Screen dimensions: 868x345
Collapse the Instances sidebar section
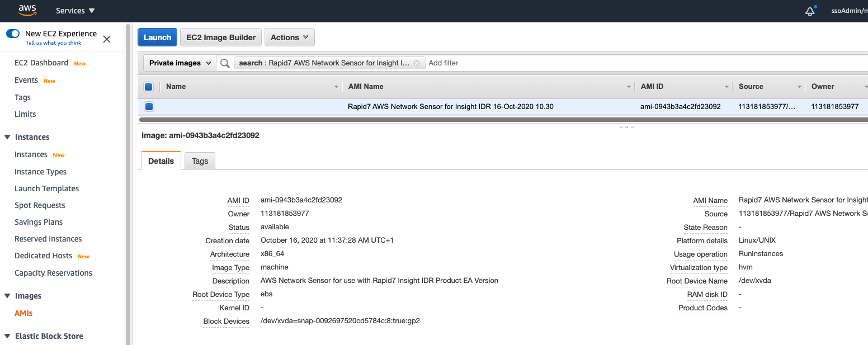coord(7,137)
